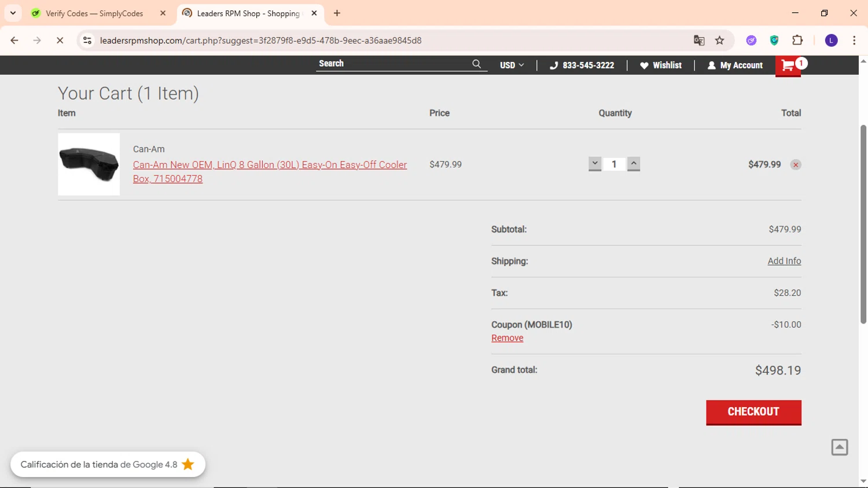Open the green shield extension icon

774,41
